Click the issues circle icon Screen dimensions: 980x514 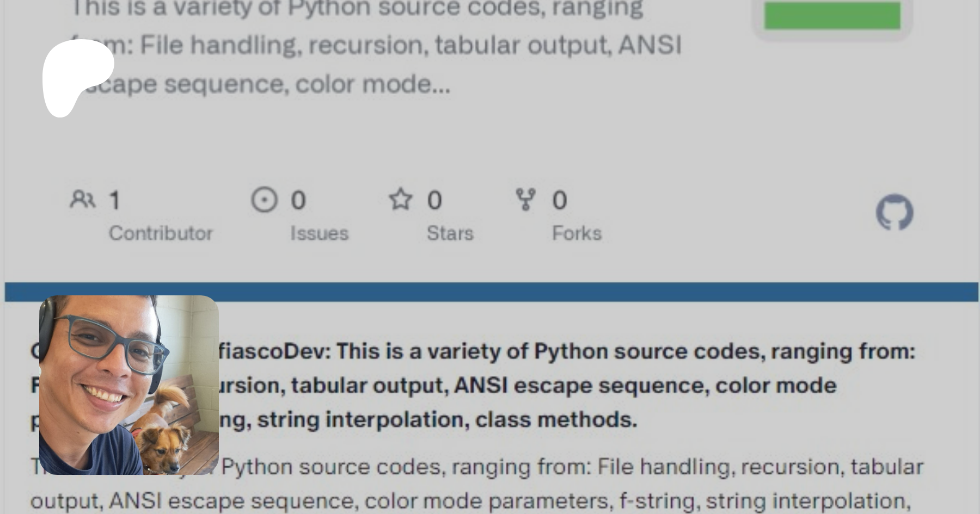coord(264,200)
